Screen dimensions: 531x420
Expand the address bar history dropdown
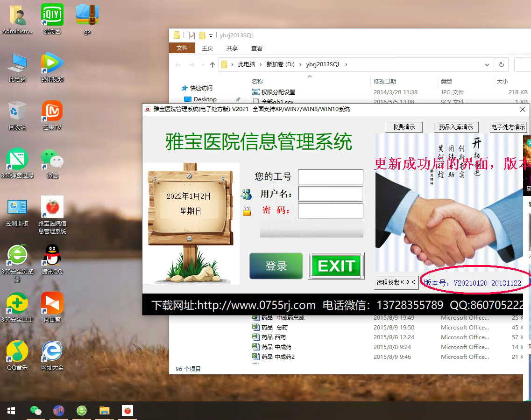(487, 65)
